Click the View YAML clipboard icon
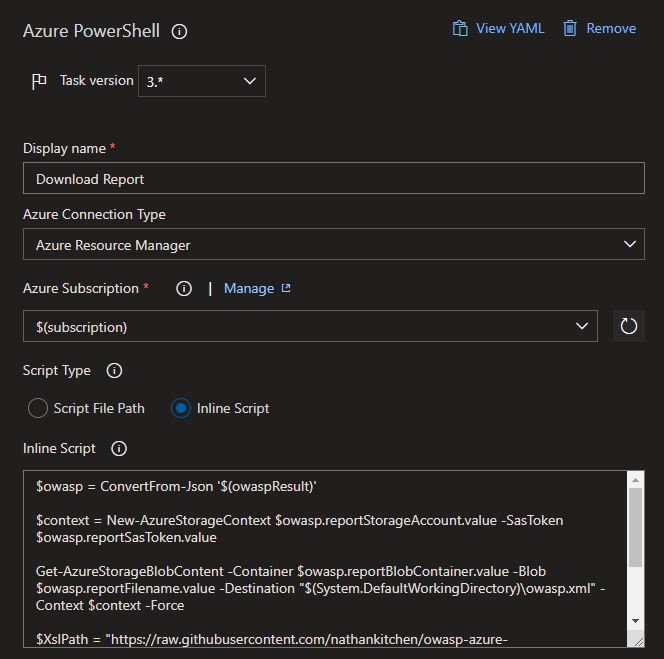Image resolution: width=664 pixels, height=659 pixels. click(460, 28)
